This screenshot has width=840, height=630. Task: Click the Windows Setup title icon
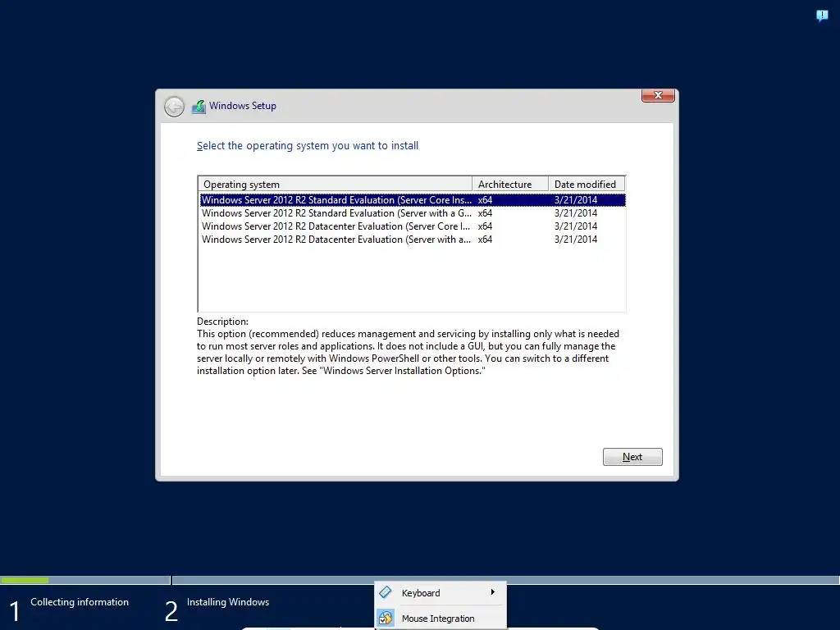point(199,107)
